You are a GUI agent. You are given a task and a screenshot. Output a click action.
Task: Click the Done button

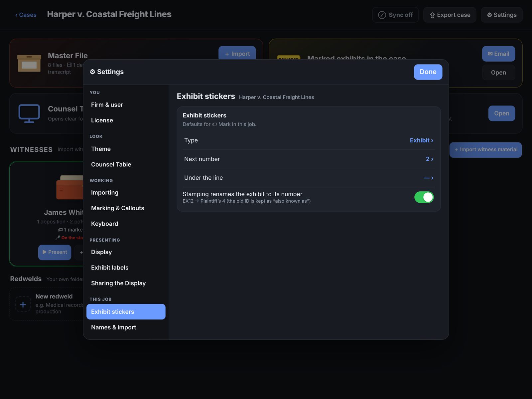pos(428,72)
